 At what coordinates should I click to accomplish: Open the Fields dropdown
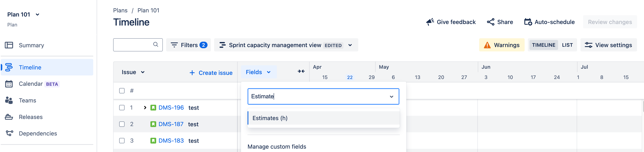[258, 72]
